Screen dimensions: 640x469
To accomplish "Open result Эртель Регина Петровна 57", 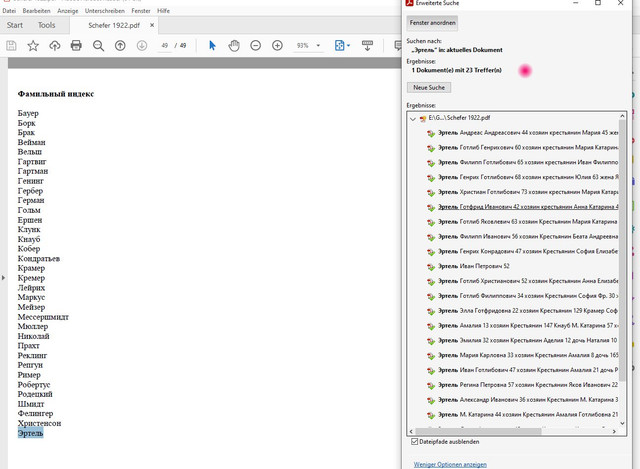I will [528, 385].
